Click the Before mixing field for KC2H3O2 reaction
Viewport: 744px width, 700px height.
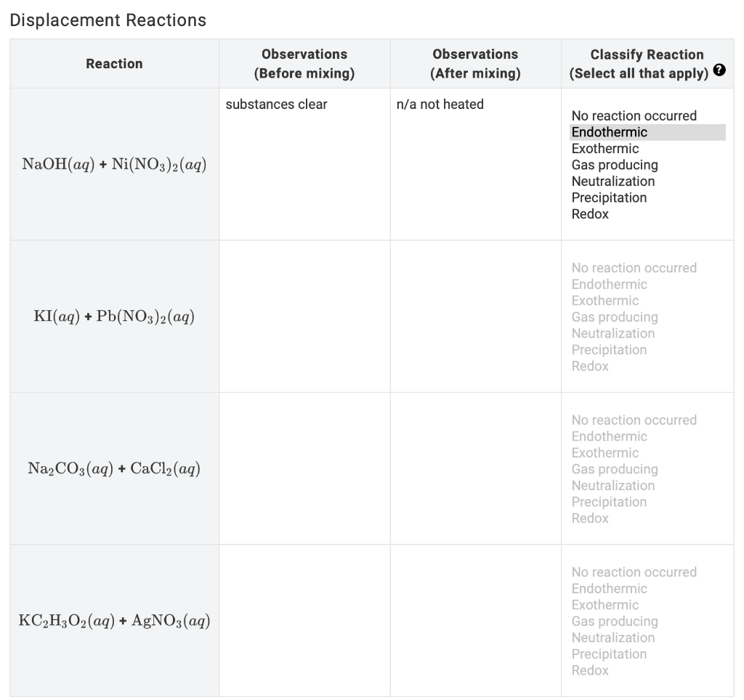(304, 621)
